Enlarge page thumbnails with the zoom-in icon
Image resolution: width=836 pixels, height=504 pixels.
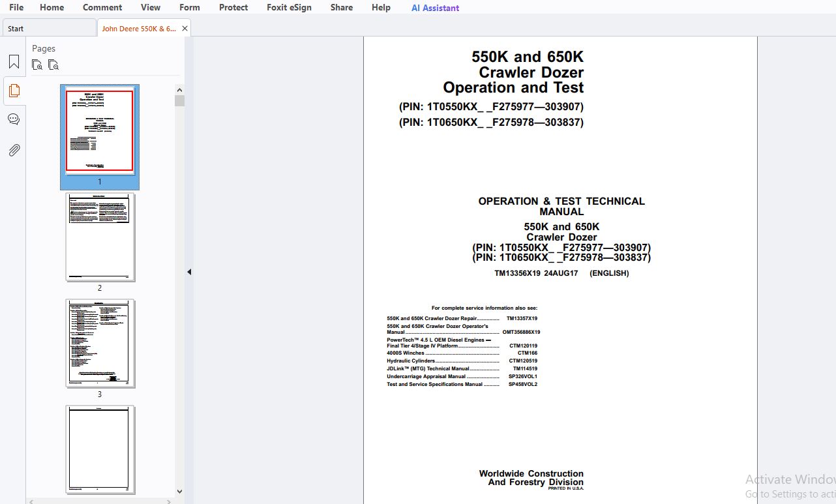click(37, 65)
